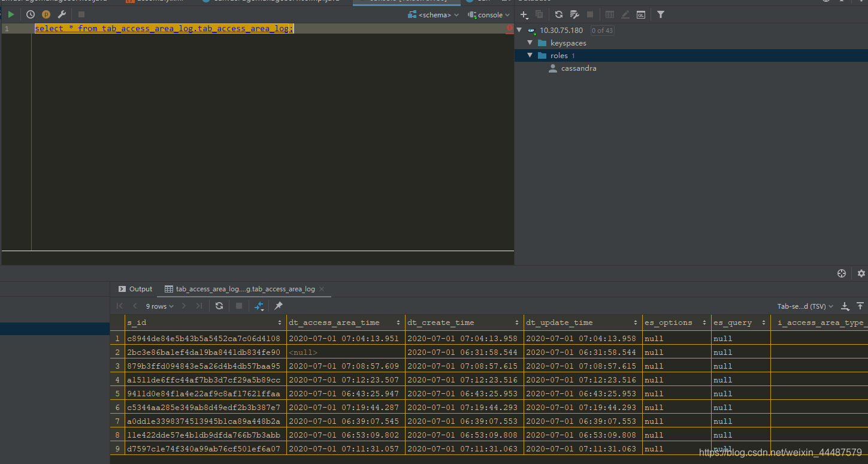Image resolution: width=868 pixels, height=464 pixels.
Task: Open the results panel gear settings
Action: point(861,273)
